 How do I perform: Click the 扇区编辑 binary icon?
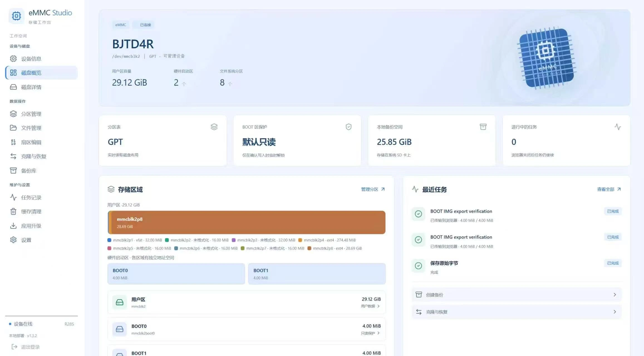[13, 142]
